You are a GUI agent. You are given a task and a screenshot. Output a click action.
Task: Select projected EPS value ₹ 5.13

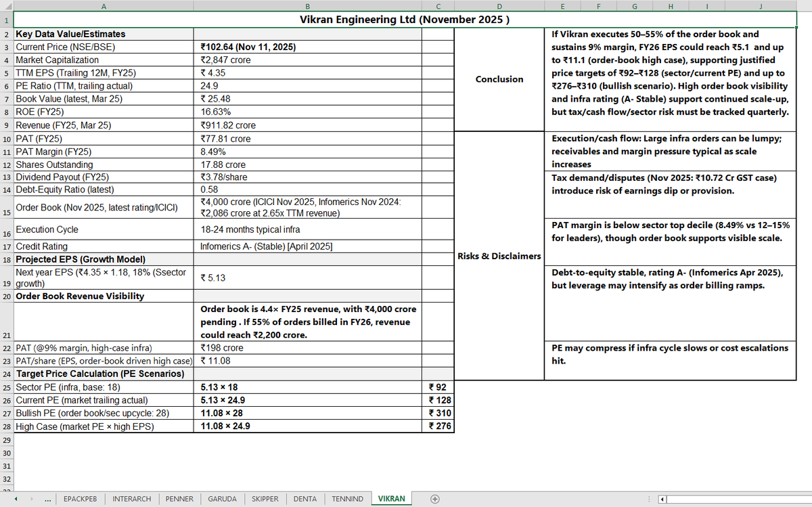coord(307,278)
